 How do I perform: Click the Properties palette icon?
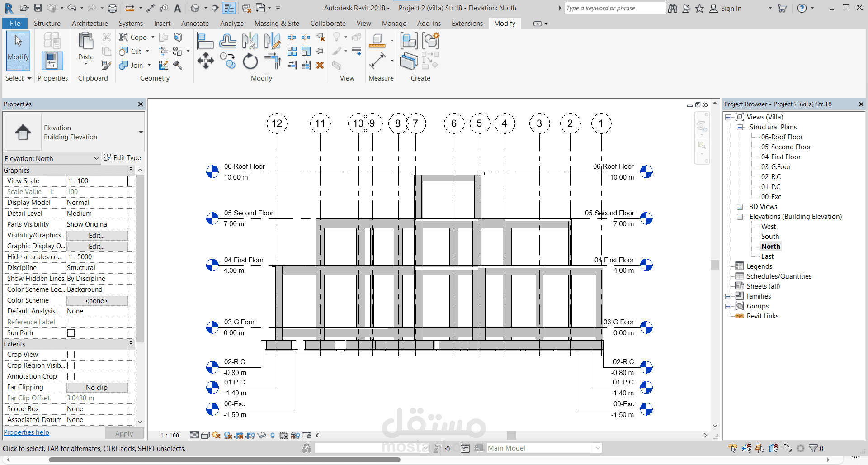pos(52,61)
